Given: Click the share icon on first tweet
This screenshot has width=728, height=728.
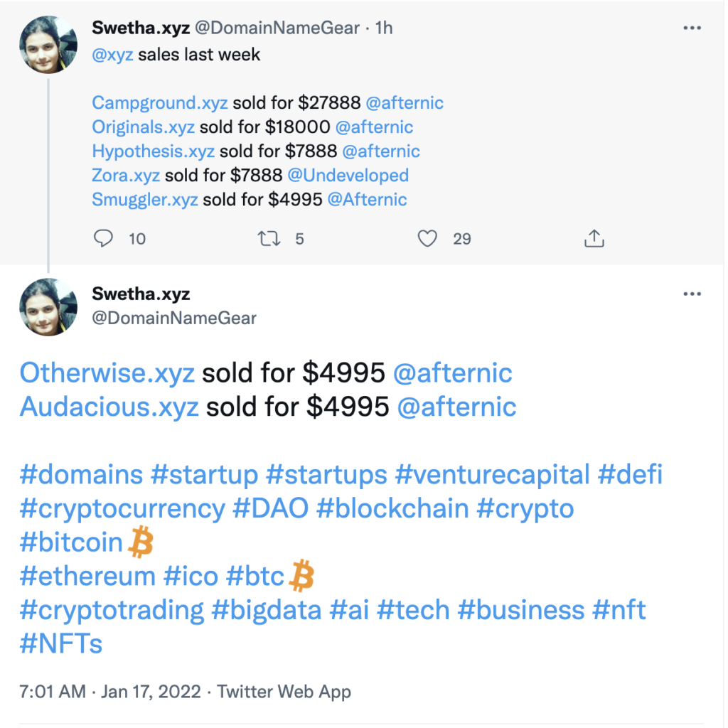Looking at the screenshot, I should pos(594,239).
